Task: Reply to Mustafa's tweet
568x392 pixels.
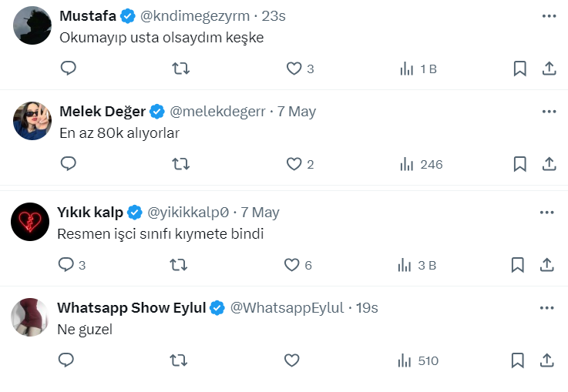Action: 69,69
